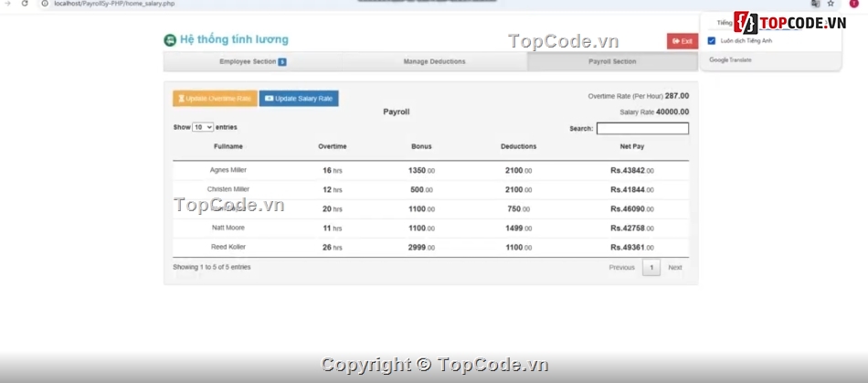Sort the table by Fullname column
This screenshot has height=383, width=868.
(228, 146)
